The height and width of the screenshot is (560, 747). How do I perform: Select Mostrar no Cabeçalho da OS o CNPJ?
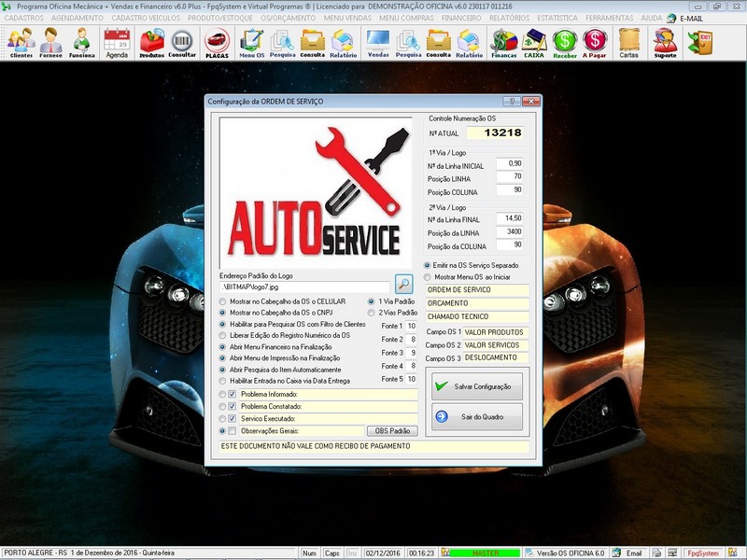pos(222,313)
